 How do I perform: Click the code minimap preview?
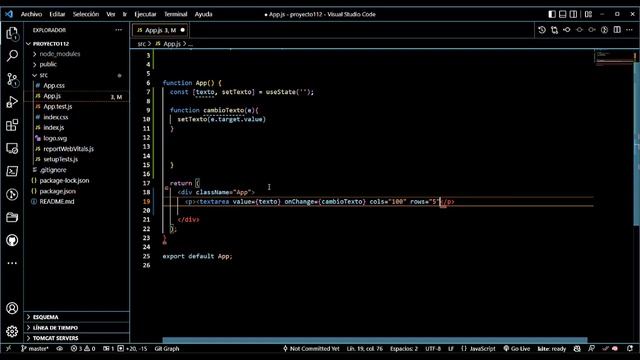tap(613, 57)
